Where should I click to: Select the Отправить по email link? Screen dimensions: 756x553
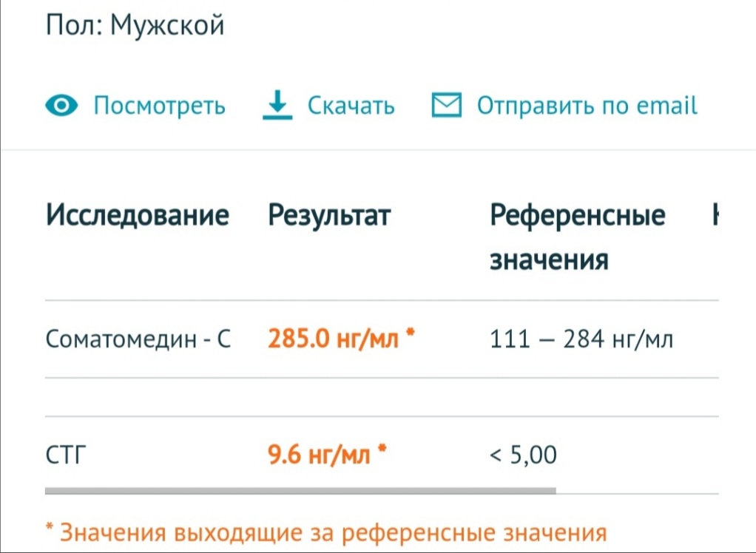pyautogui.click(x=587, y=106)
